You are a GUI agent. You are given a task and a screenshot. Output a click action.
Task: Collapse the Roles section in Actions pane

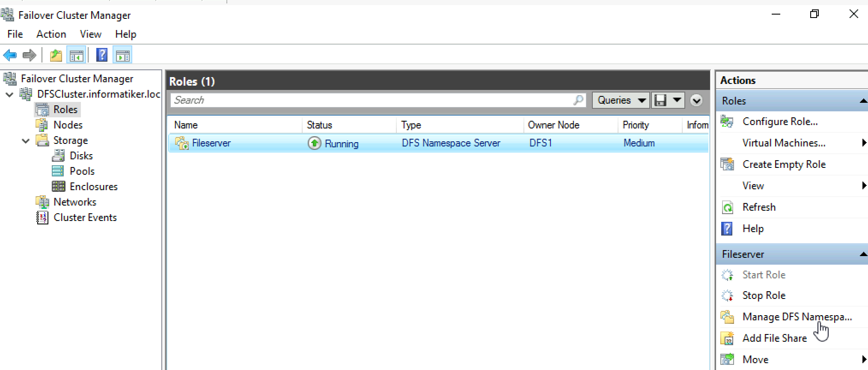pyautogui.click(x=863, y=101)
